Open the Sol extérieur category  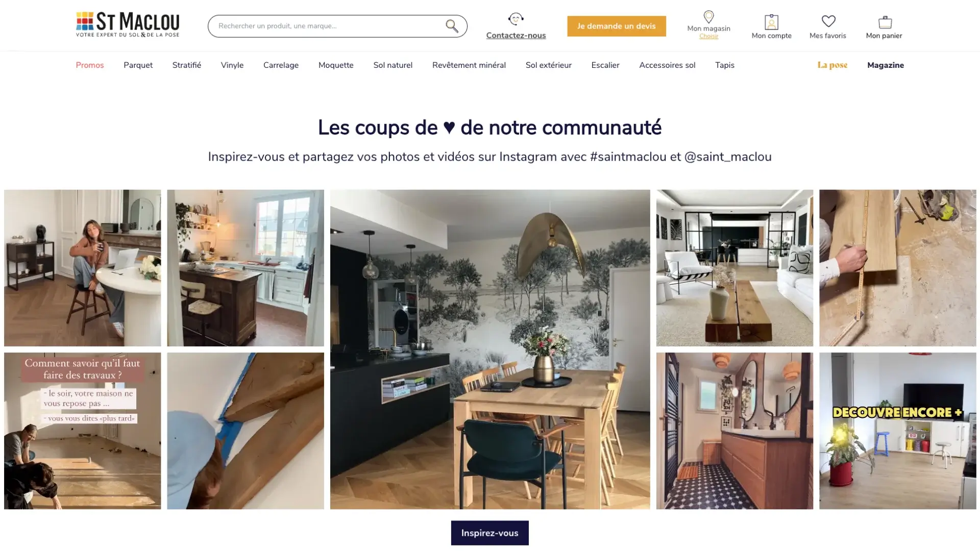548,65
